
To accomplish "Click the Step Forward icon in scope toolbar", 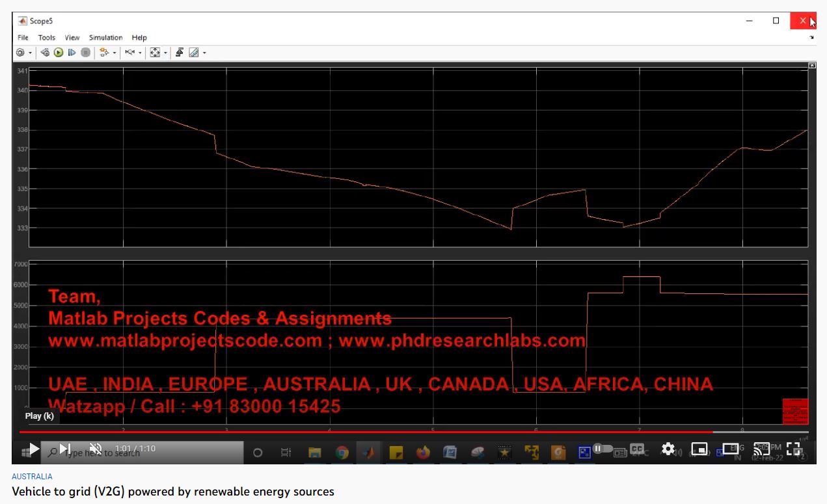I will tap(72, 53).
